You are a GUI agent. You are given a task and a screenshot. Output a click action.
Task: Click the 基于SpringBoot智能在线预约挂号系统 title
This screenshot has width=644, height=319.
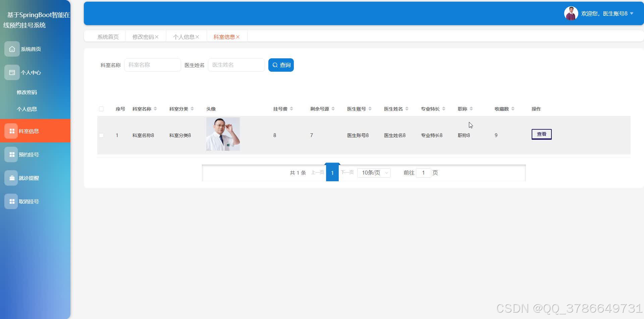(37, 20)
